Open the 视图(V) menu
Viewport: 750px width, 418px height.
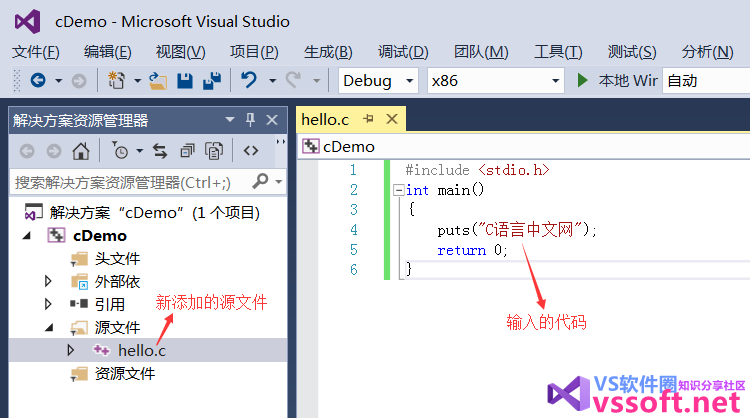(180, 52)
